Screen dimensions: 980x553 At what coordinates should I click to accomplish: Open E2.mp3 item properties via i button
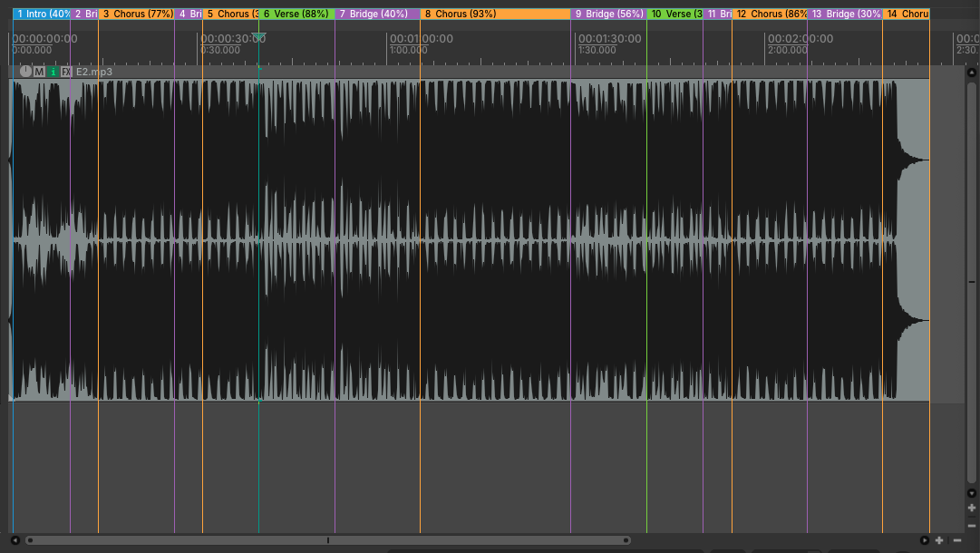tap(53, 72)
